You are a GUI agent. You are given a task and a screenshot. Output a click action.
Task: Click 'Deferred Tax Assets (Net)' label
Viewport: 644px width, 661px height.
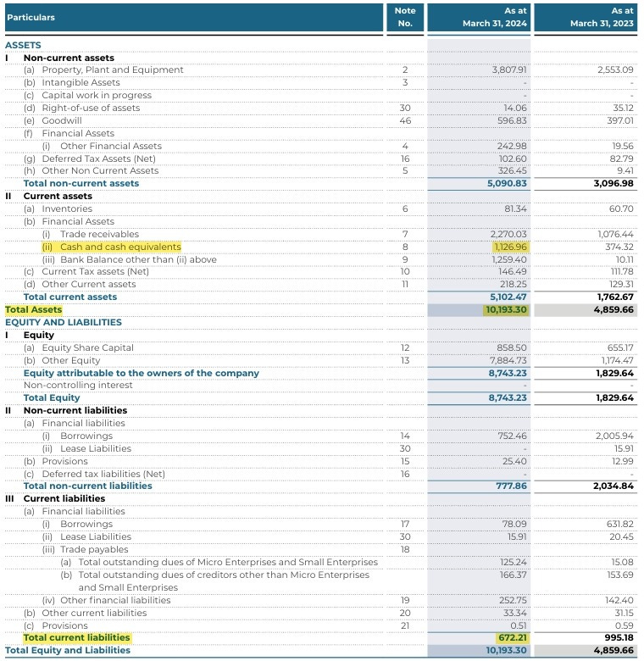pos(98,158)
